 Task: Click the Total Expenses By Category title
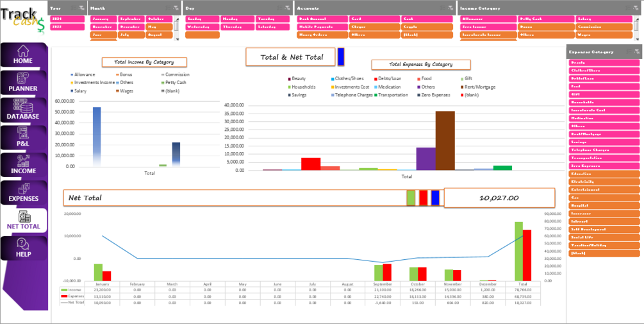coord(421,65)
